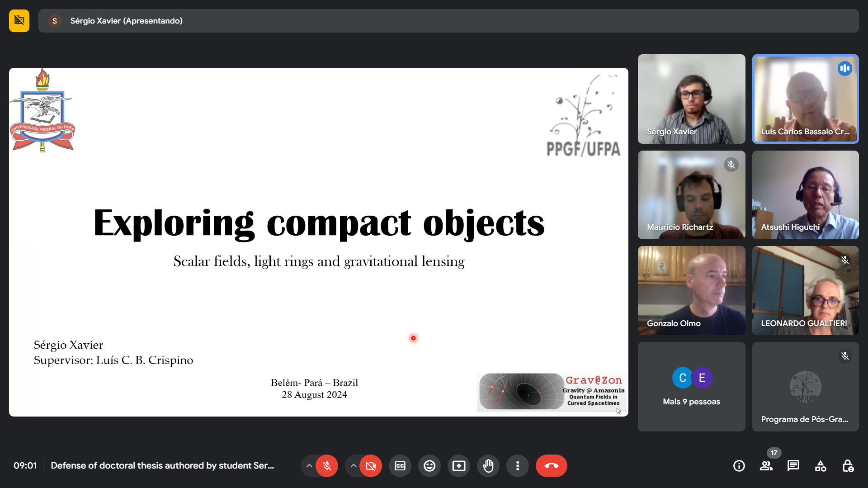Open host controls lock icon
The image size is (868, 488).
848,466
